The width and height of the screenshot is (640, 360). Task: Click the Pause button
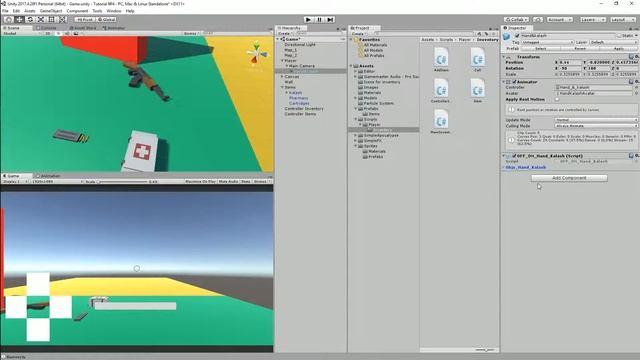tap(320, 20)
